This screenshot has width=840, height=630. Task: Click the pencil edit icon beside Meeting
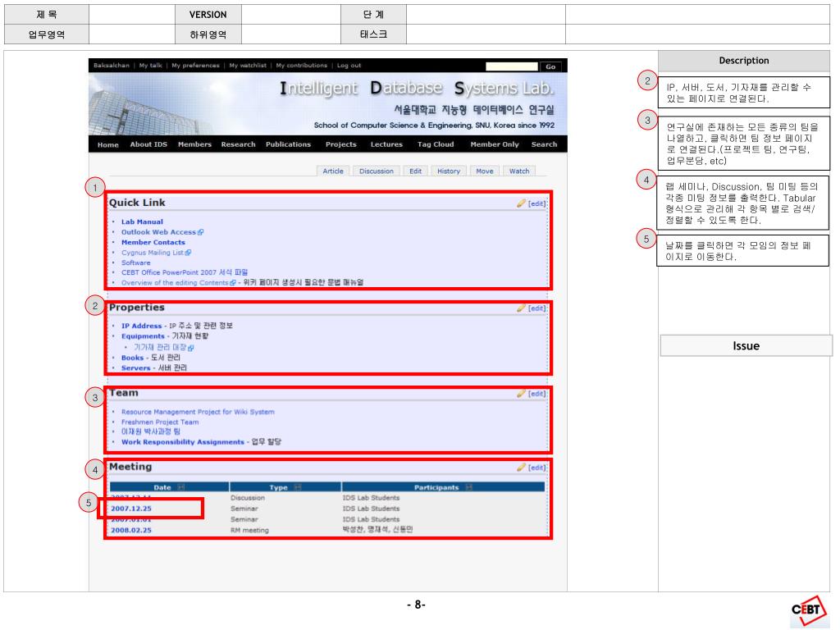coord(521,468)
